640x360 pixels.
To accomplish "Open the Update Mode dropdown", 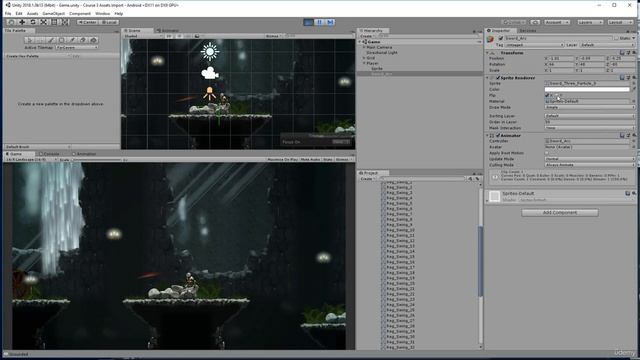I will click(x=590, y=159).
